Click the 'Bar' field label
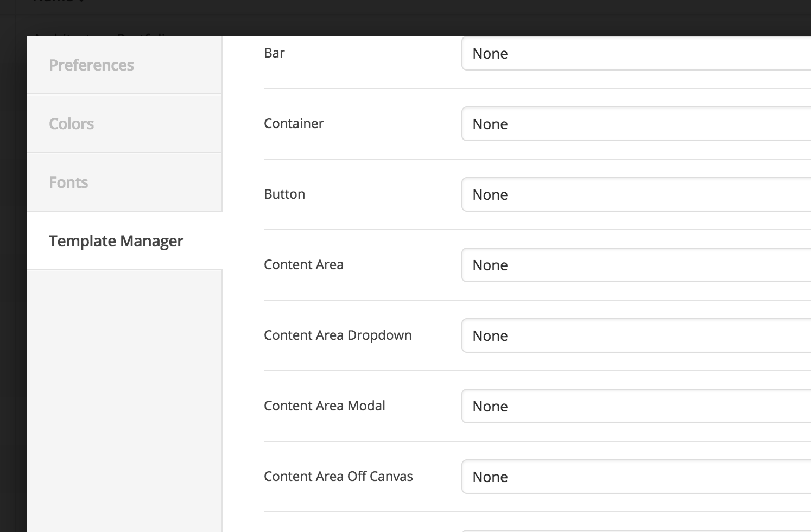 (274, 53)
